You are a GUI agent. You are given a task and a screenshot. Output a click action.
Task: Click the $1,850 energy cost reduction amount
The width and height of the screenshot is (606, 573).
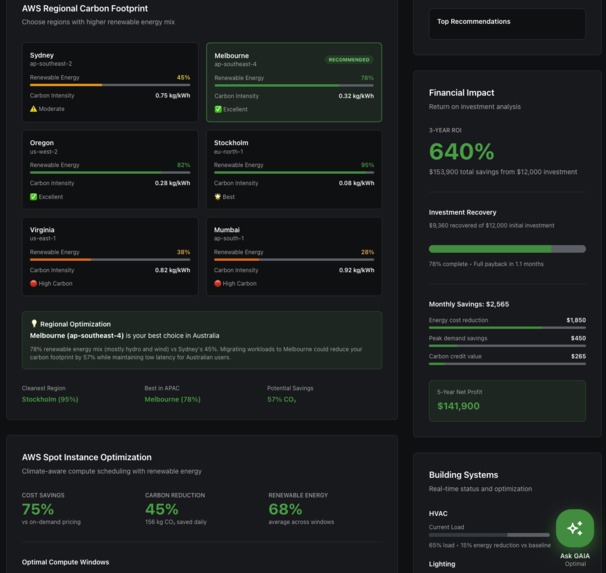pos(576,320)
